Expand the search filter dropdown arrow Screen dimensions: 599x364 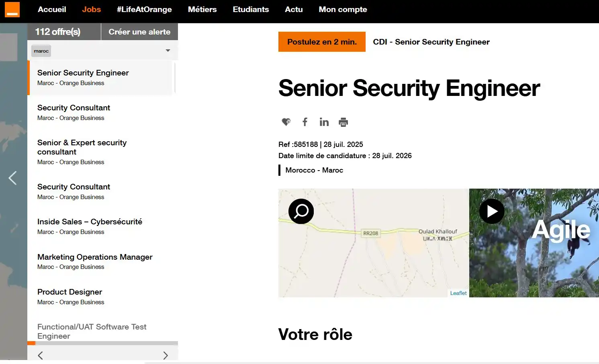coord(168,51)
